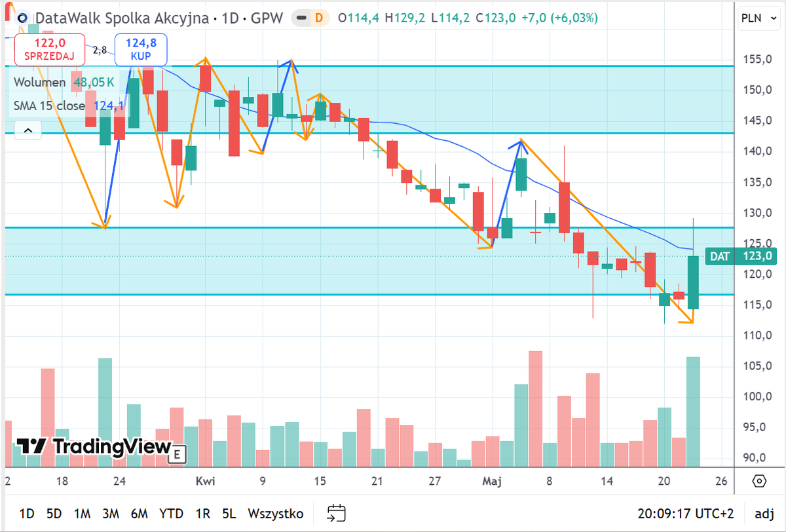Click the Maj label on the time axis
This screenshot has height=532, width=786.
(x=492, y=482)
